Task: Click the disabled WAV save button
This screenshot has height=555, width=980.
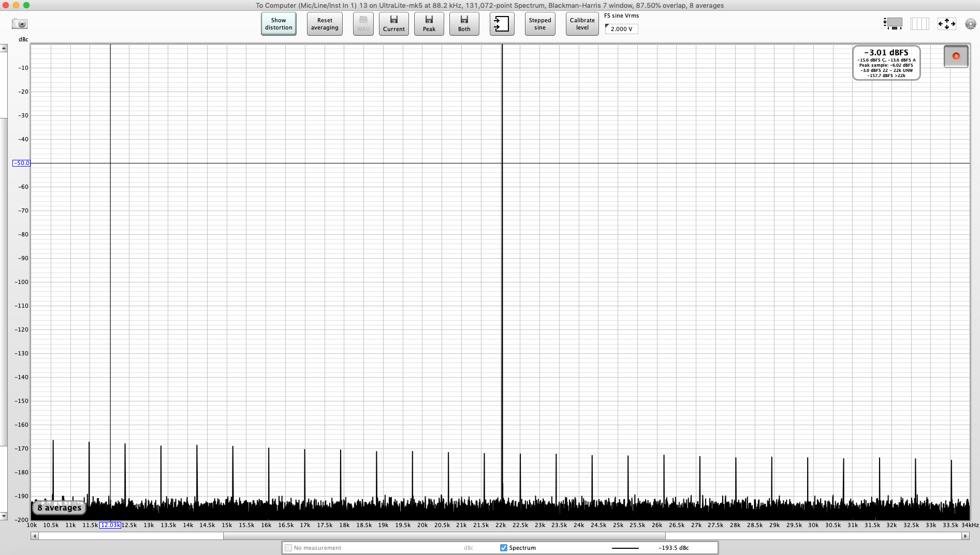Action: coord(363,24)
